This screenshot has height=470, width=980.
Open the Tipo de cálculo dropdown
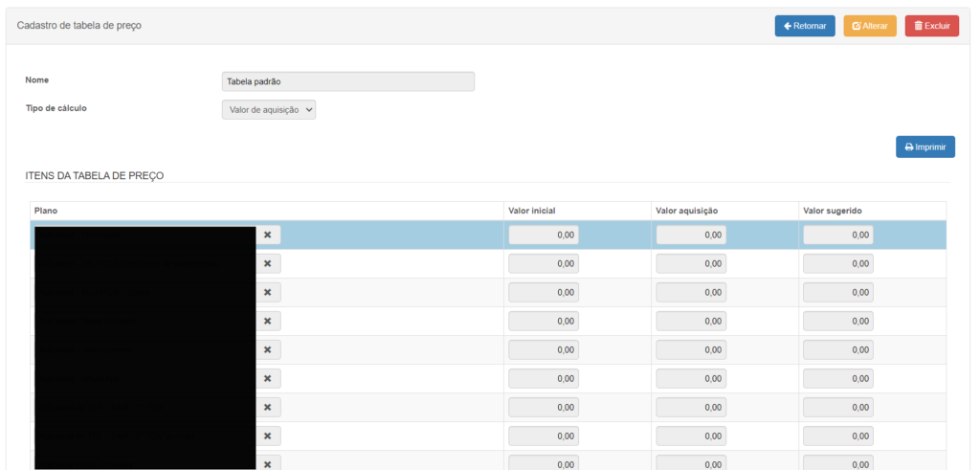tap(269, 110)
